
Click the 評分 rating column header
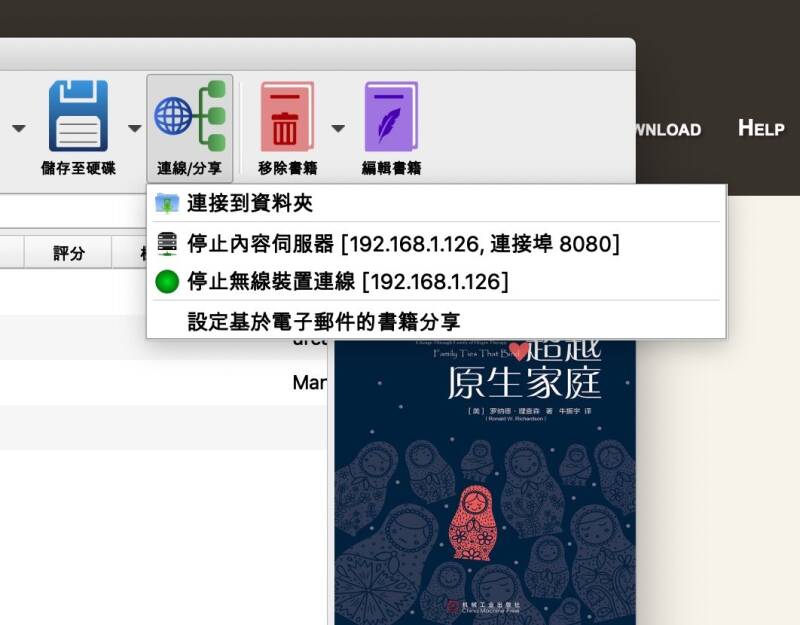(68, 253)
